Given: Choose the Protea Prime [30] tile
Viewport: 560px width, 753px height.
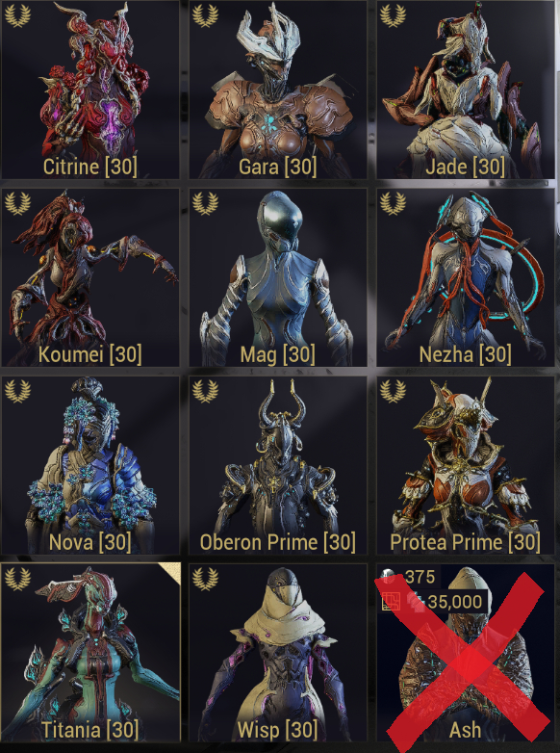Looking at the screenshot, I should [466, 465].
